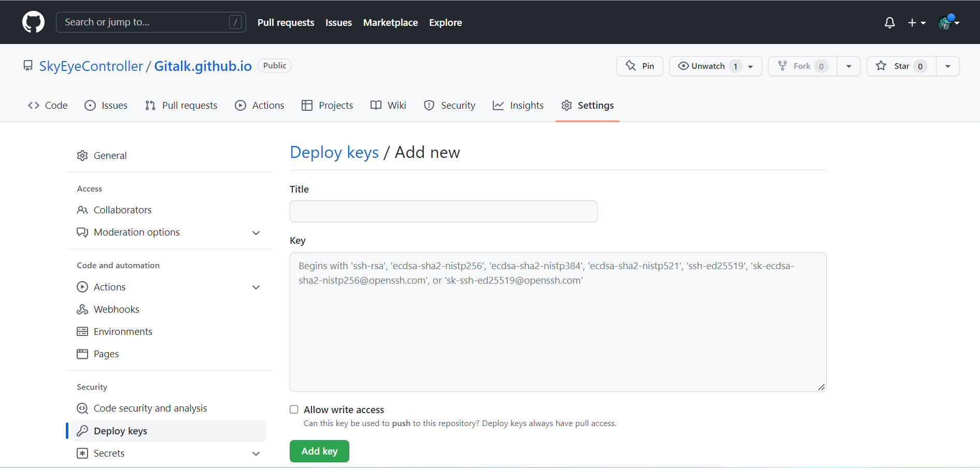Image resolution: width=980 pixels, height=468 pixels.
Task: Click the Public visibility badge
Action: click(x=275, y=66)
